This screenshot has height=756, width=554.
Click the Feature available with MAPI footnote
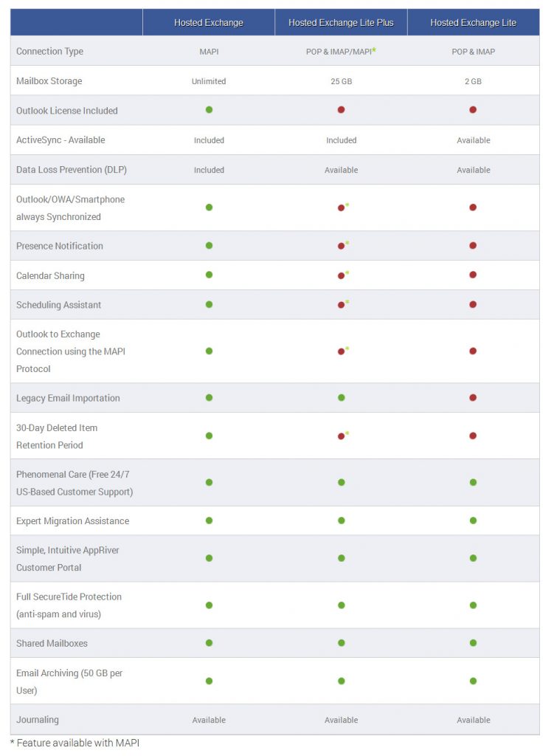(x=75, y=743)
